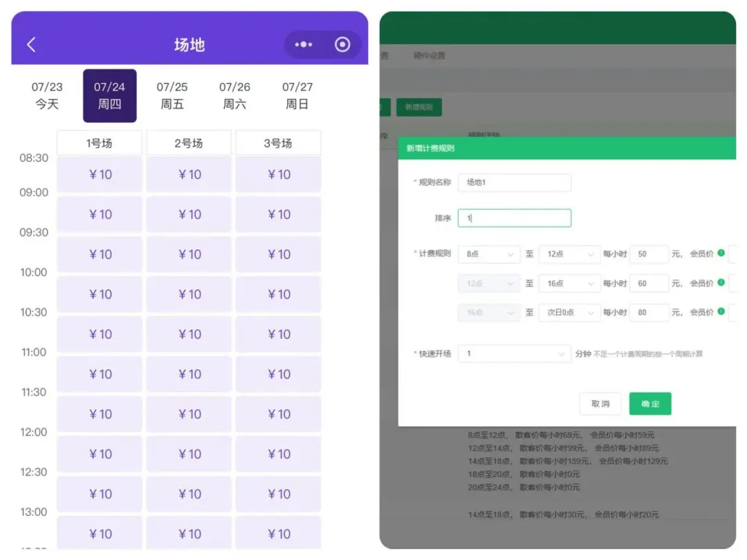The height and width of the screenshot is (560, 747).
Task: Click the 规则名称 field containing 场地1
Action: (x=514, y=183)
